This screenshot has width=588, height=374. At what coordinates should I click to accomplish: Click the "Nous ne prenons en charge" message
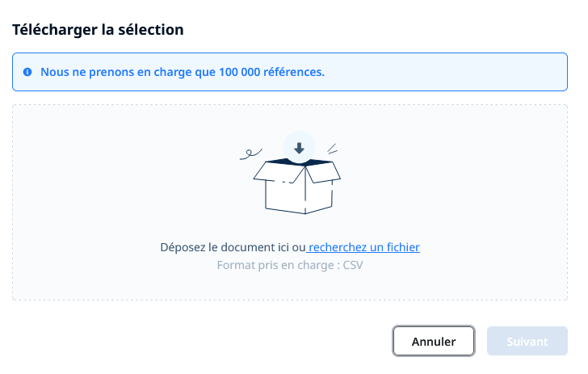183,72
